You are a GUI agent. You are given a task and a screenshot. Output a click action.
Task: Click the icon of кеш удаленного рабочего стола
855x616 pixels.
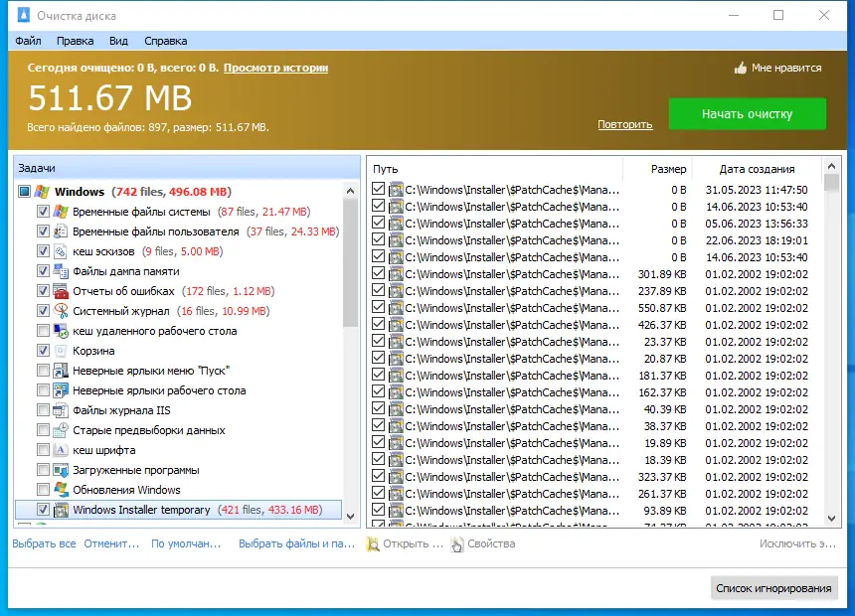(x=61, y=331)
